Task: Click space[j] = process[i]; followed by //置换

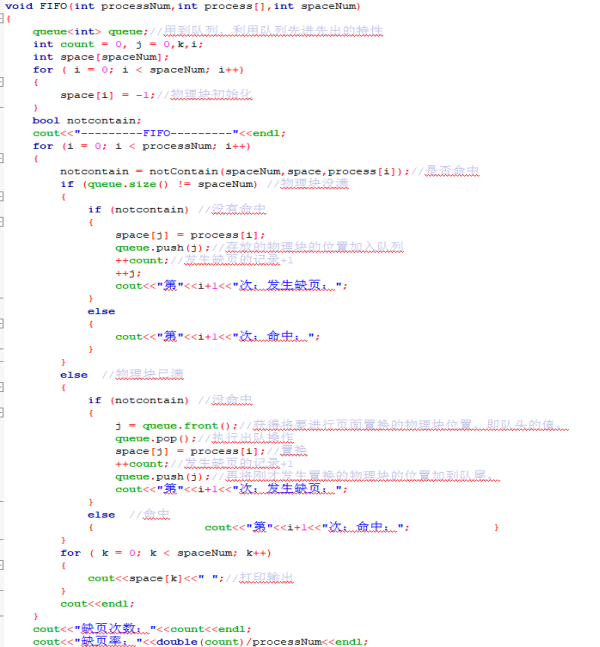Action: (x=190, y=451)
